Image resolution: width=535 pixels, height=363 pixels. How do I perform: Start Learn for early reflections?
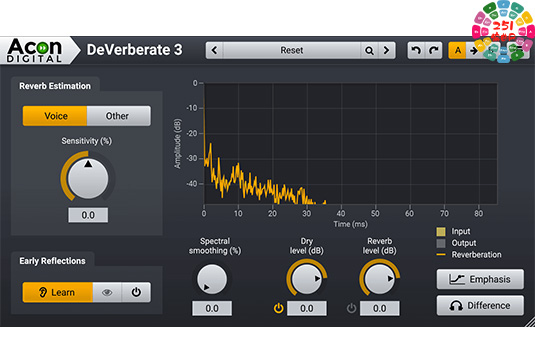click(x=58, y=292)
